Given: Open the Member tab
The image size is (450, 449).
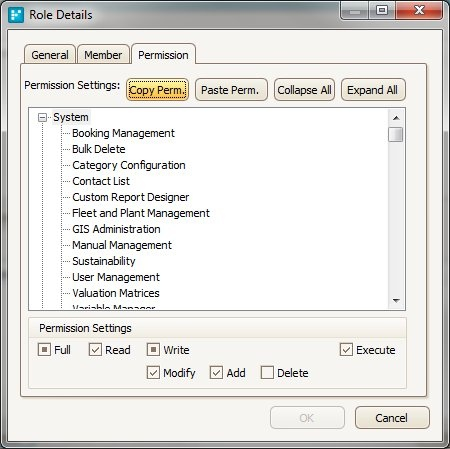Looking at the screenshot, I should pyautogui.click(x=103, y=54).
